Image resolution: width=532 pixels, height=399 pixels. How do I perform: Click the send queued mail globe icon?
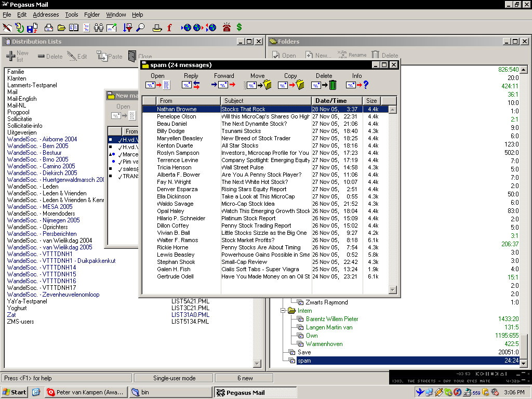(198, 28)
